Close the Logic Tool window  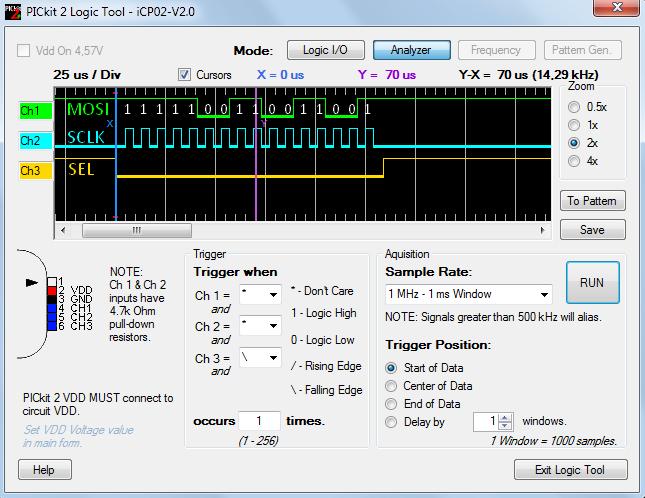point(617,8)
